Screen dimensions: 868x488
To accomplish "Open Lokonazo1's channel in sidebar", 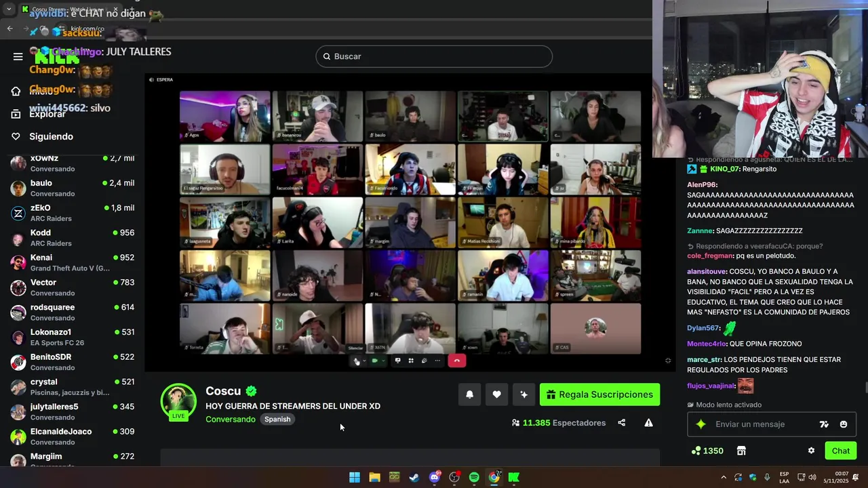I will 72,337.
